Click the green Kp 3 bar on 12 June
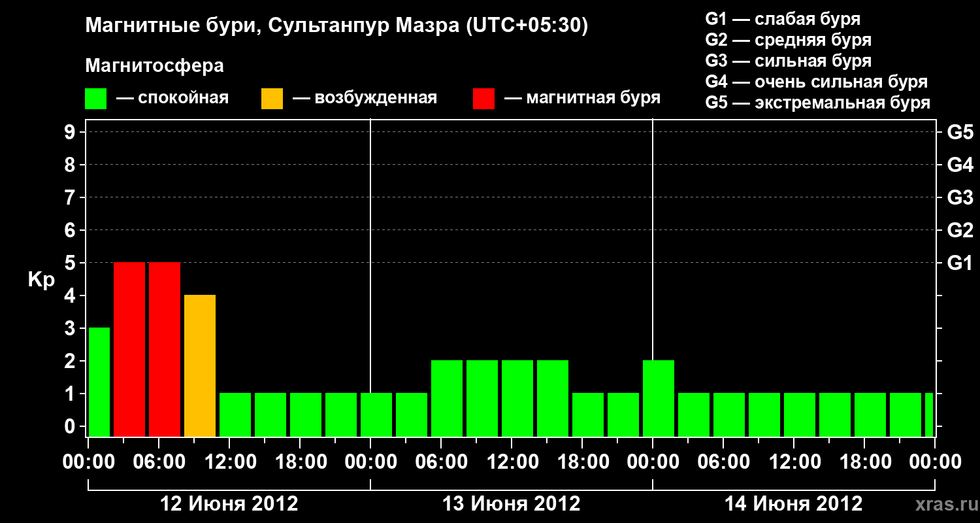 point(99,382)
